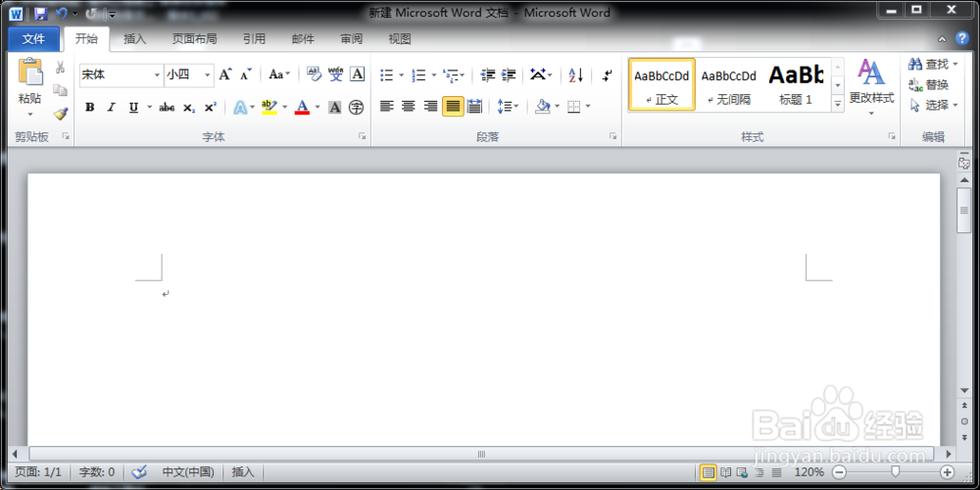Toggle Underline formatting
The width and height of the screenshot is (980, 490).
coord(133,108)
